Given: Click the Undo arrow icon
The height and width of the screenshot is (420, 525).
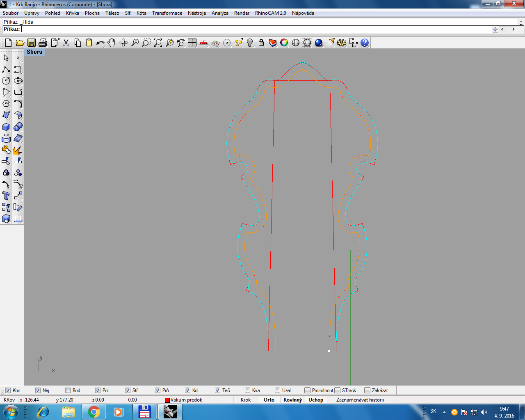Looking at the screenshot, I should point(100,43).
